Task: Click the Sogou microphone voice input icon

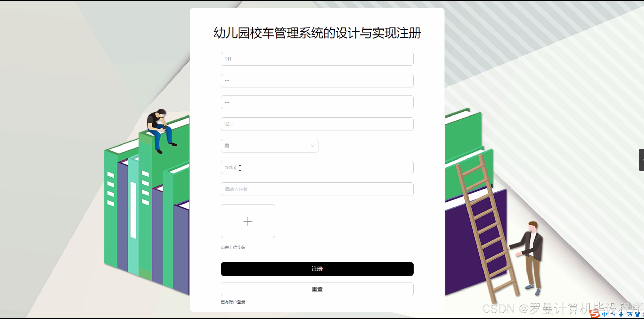Action: (621, 314)
